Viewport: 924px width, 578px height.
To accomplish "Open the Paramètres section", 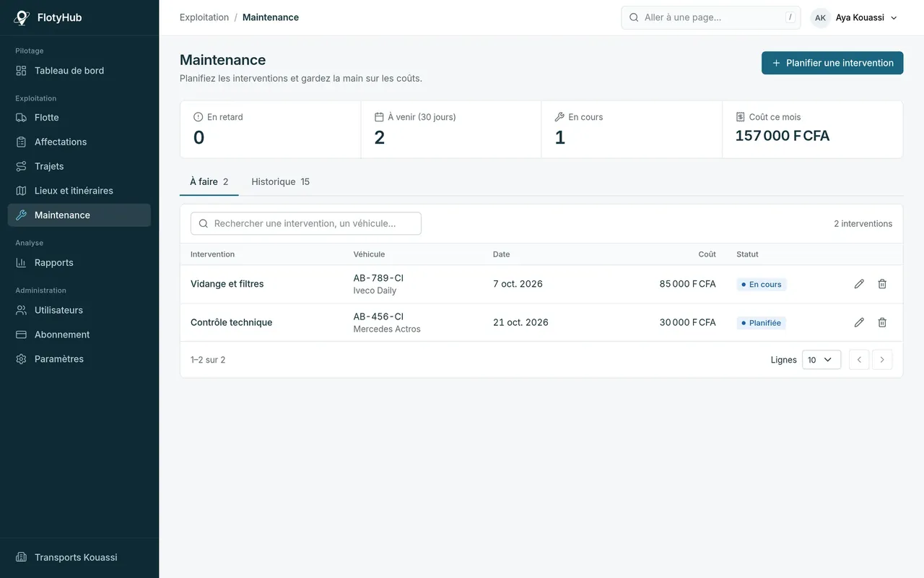I will 79,359.
